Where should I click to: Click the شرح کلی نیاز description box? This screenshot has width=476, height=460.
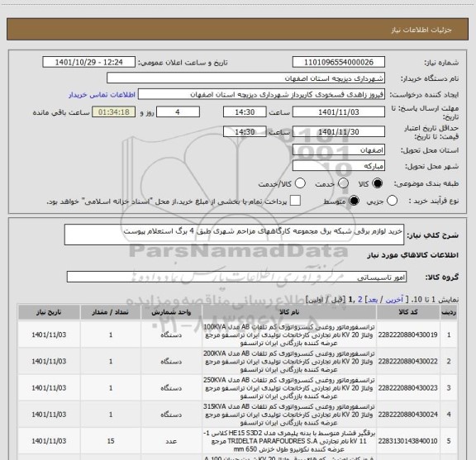pyautogui.click(x=234, y=235)
